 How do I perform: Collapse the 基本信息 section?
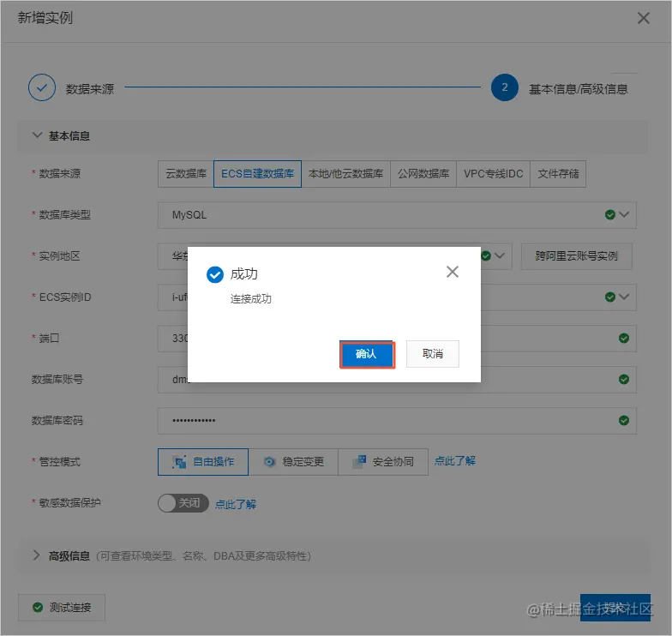click(38, 135)
